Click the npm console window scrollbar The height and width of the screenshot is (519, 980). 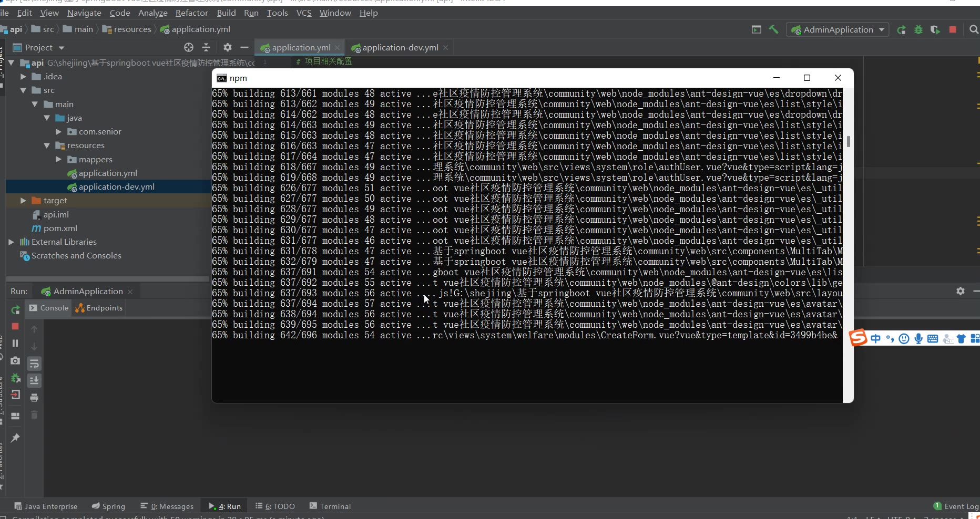(x=848, y=141)
